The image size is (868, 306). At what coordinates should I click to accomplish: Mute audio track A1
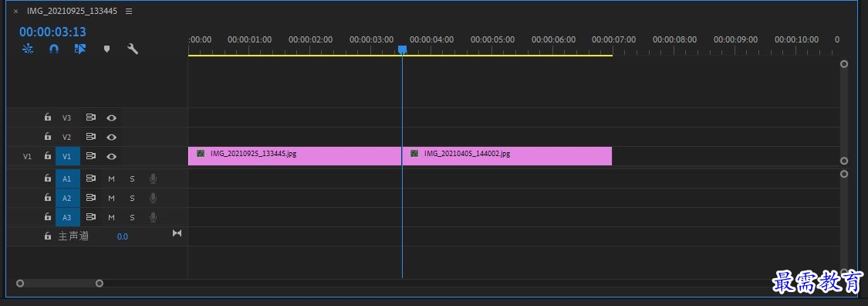tap(111, 179)
